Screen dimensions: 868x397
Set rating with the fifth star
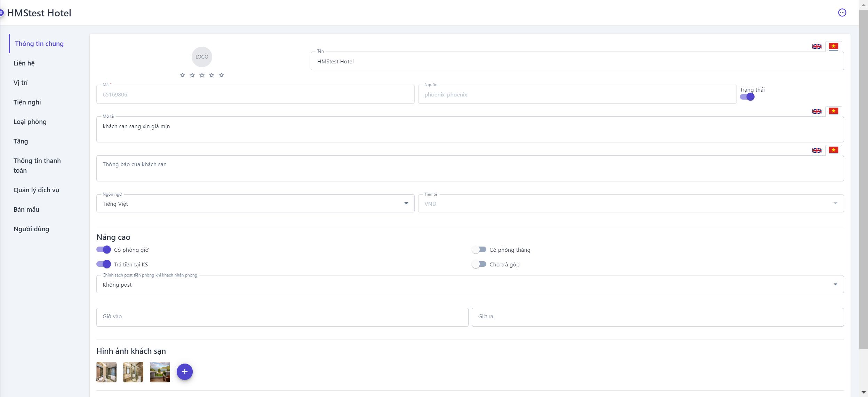pos(221,75)
